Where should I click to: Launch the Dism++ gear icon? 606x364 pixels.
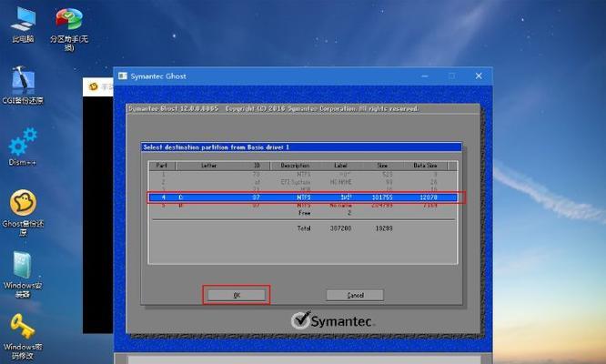(23, 147)
